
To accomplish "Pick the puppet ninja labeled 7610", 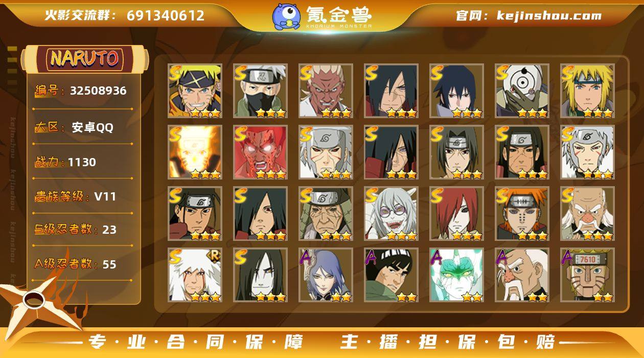I will pos(587,275).
